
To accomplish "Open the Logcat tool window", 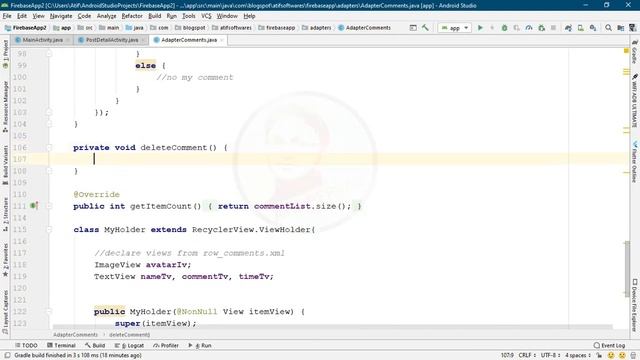I will [x=129, y=345].
